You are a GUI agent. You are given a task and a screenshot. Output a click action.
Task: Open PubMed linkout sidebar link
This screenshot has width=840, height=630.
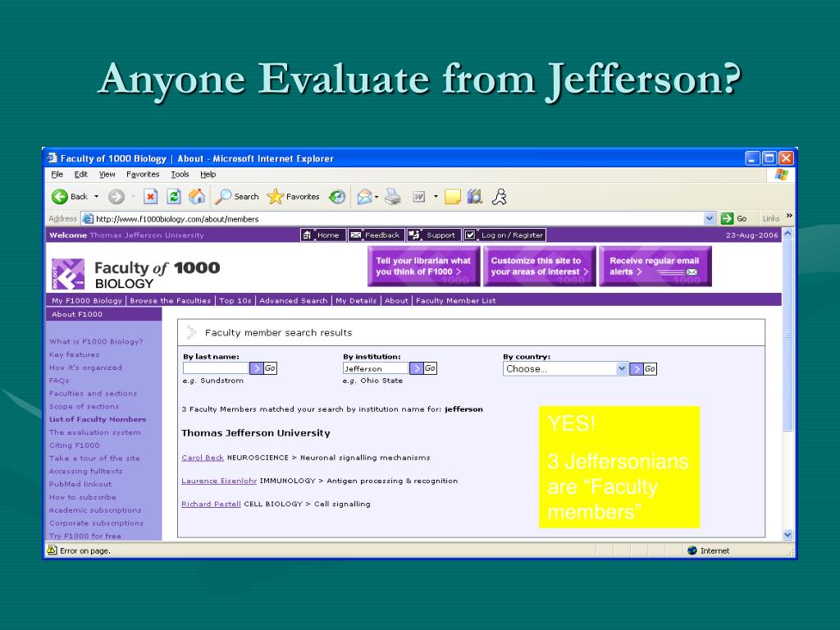point(80,484)
